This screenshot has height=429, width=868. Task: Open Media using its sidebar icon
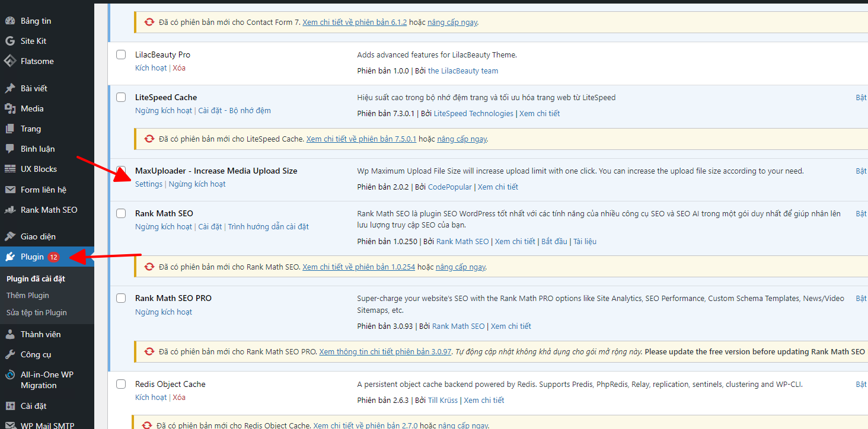10,108
